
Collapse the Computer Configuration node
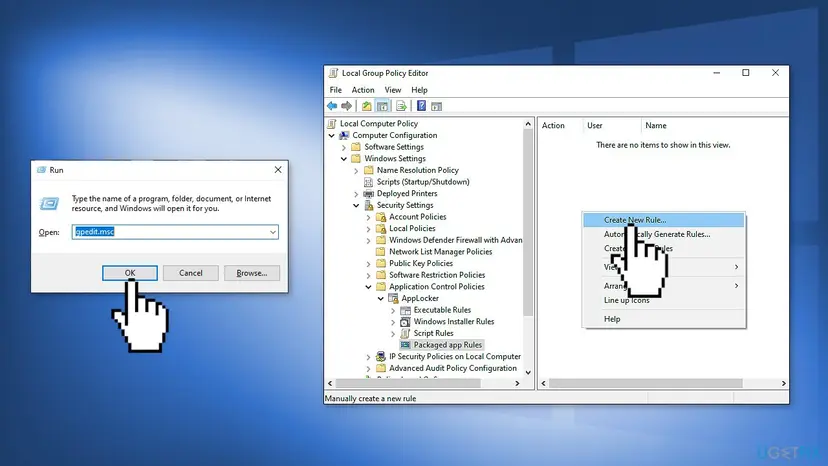(x=332, y=135)
